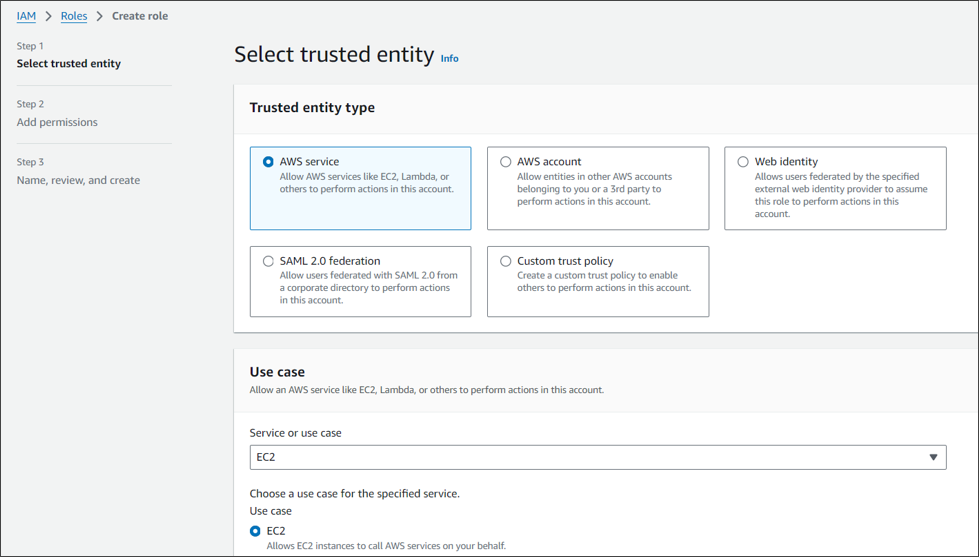Screen dimensions: 979x557
Task: Open Step 3 Name, review, and create
Action: (x=78, y=180)
